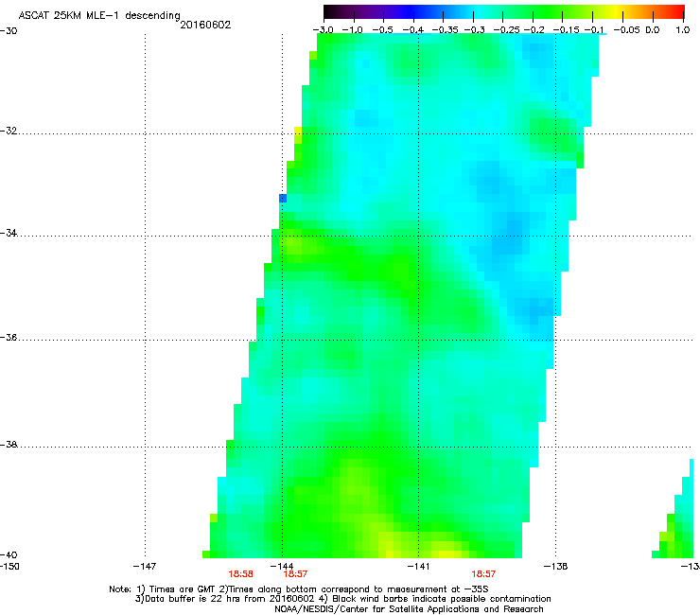Screen dimensions: 700x615
Task: Click the red 18:57 time below -144
Action: 295,574
